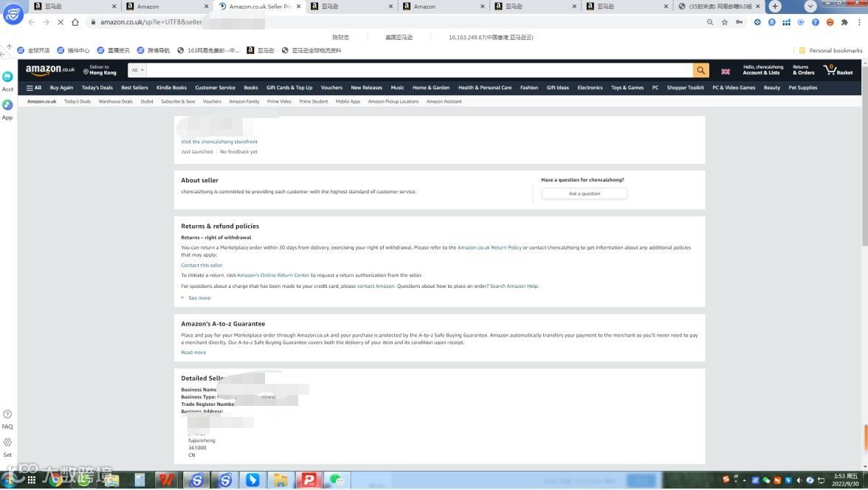Click the shield logo at top-left of browser
This screenshot has width=868, height=490.
(13, 14)
